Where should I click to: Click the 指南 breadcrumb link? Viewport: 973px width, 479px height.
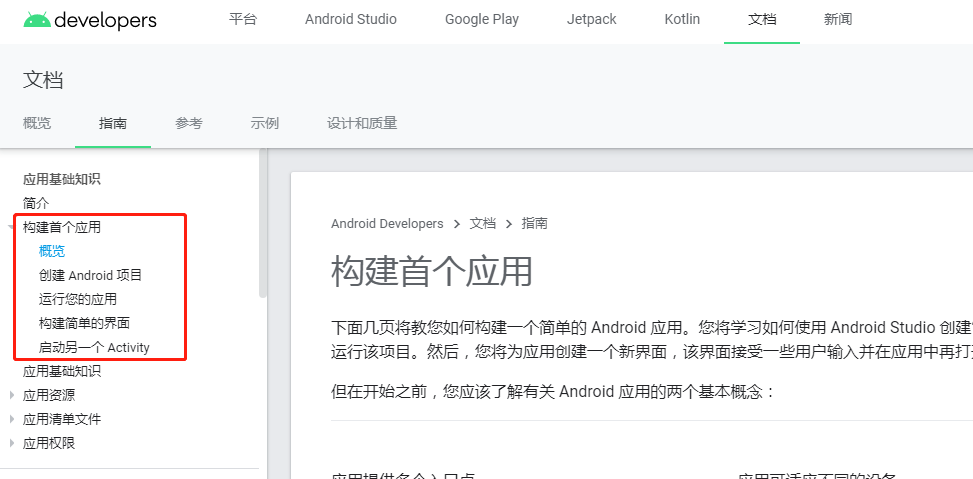click(534, 223)
